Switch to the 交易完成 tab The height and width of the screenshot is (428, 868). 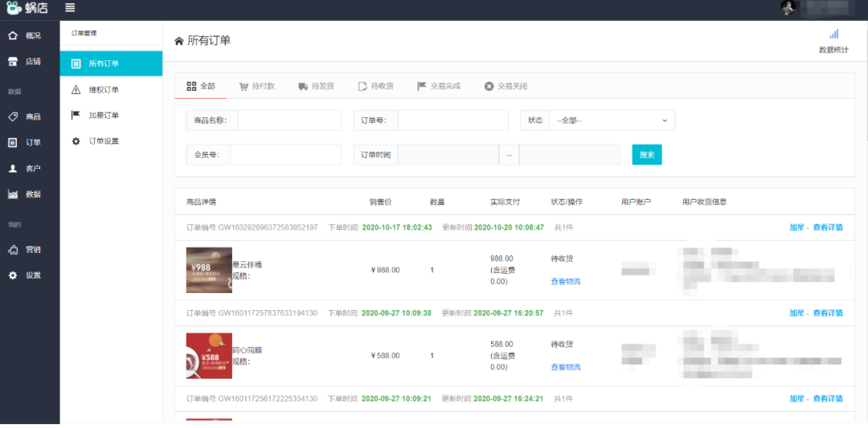[439, 86]
